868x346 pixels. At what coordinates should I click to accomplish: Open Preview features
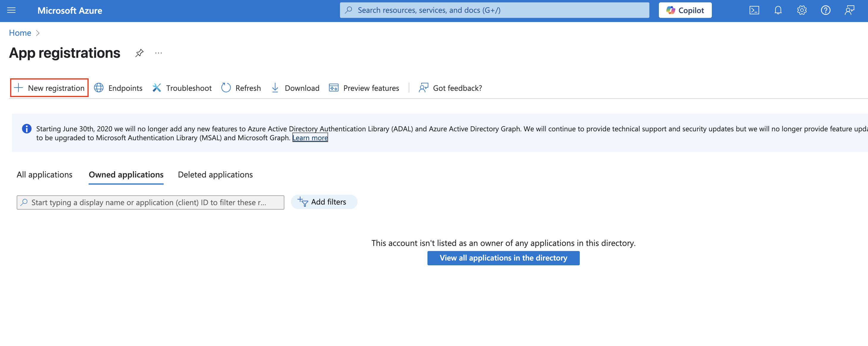coord(364,88)
